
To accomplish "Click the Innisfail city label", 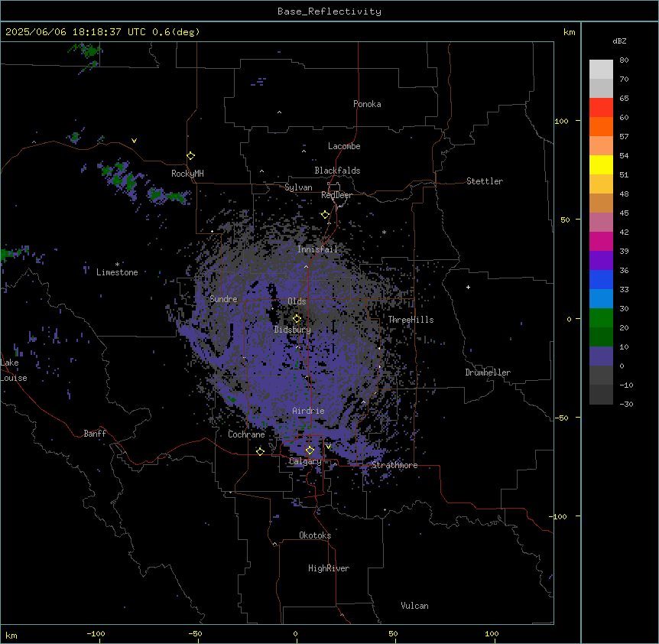I will click(317, 249).
